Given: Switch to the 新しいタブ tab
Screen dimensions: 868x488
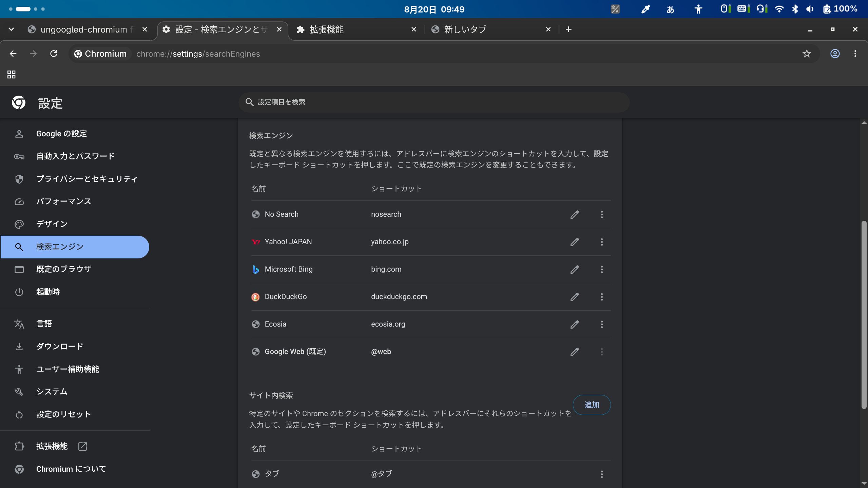Looking at the screenshot, I should tap(490, 30).
